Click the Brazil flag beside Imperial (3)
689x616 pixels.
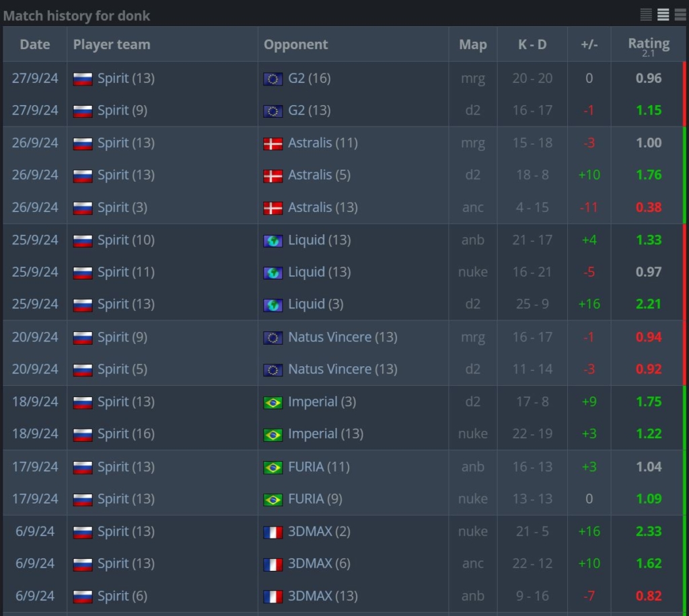coord(273,403)
